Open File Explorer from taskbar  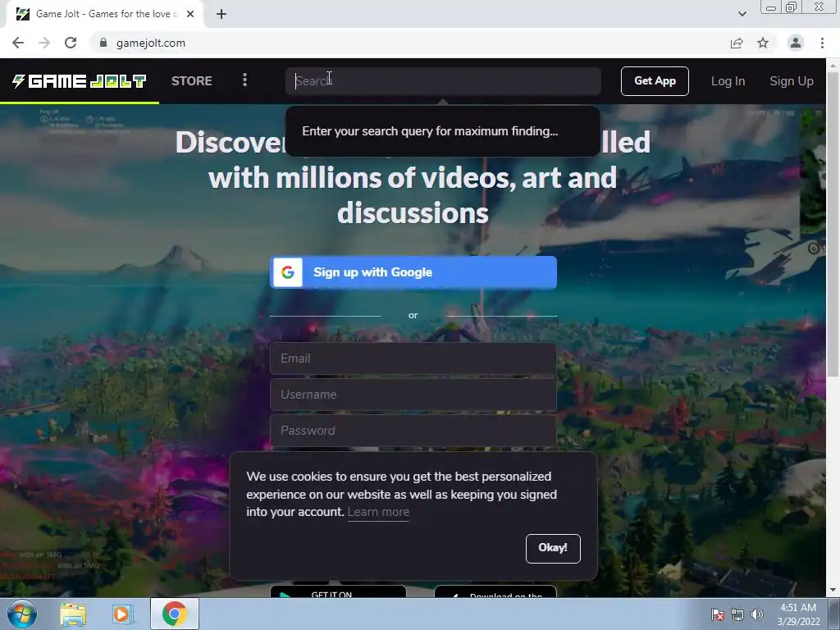pyautogui.click(x=73, y=614)
